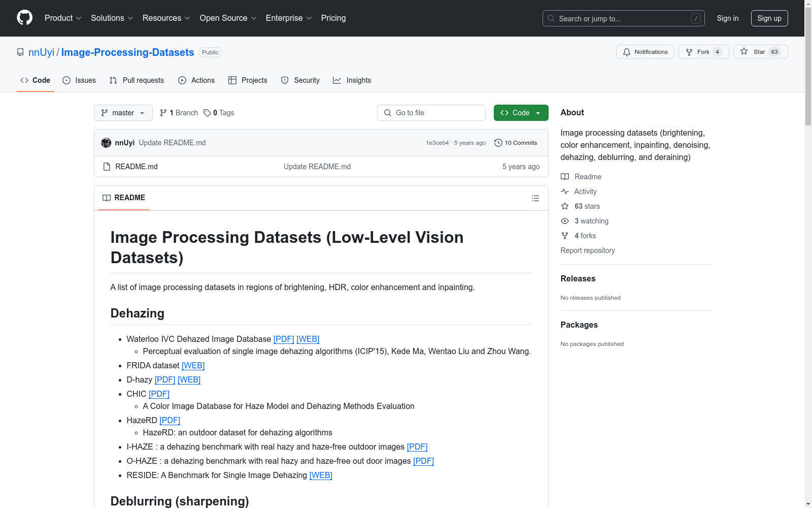Open the README.md file
Screen dimensions: 812x508
pos(137,167)
